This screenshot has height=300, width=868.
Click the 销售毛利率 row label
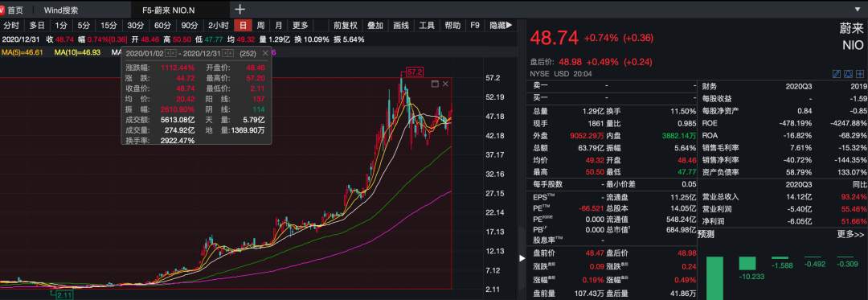click(720, 148)
